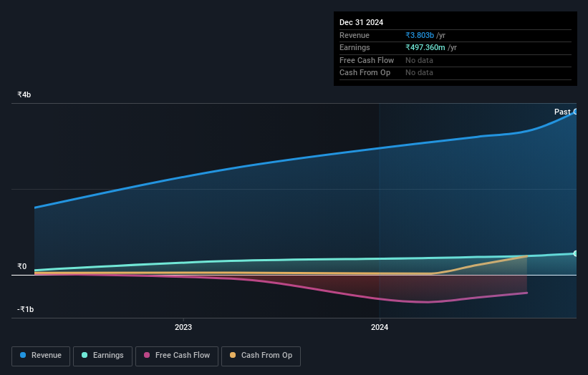
Task: Select the Revenue endpoint marker at Dec 2024
Action: pos(576,112)
